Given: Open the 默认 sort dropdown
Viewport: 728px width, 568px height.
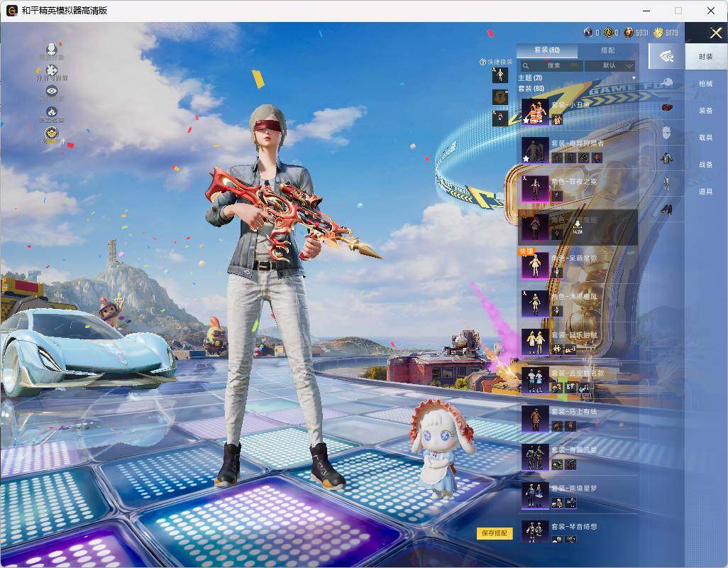Looking at the screenshot, I should point(610,65).
